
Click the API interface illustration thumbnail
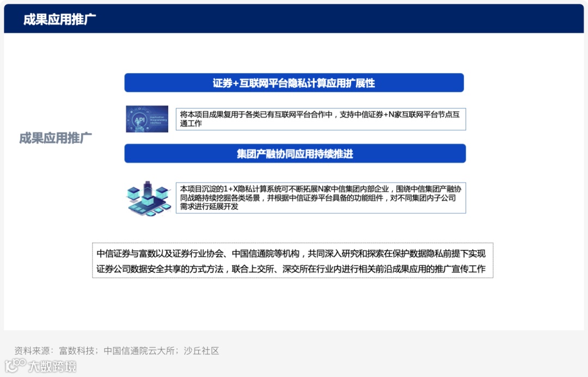[x=147, y=119]
